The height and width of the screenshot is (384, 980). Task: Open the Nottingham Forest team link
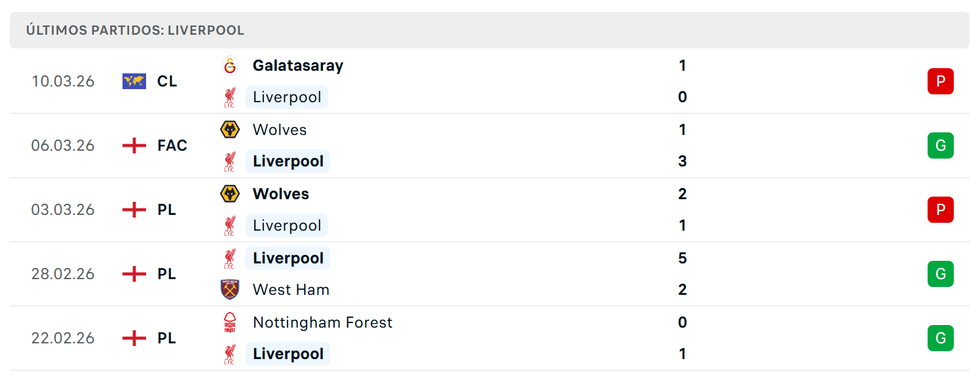(322, 322)
